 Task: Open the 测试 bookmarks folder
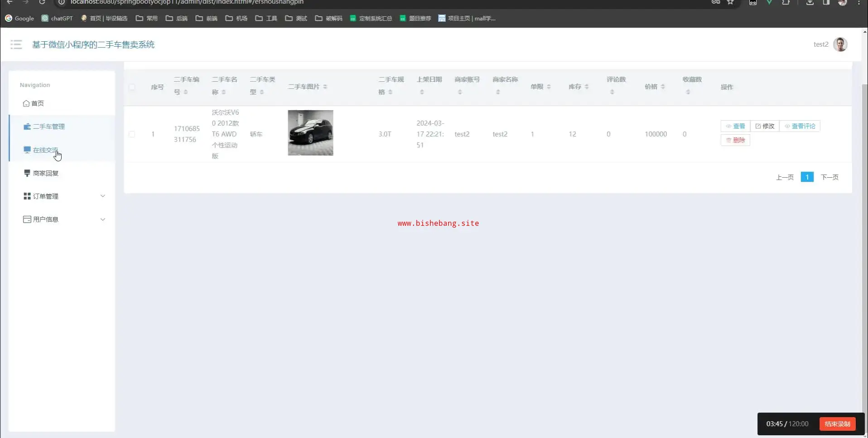tap(296, 18)
